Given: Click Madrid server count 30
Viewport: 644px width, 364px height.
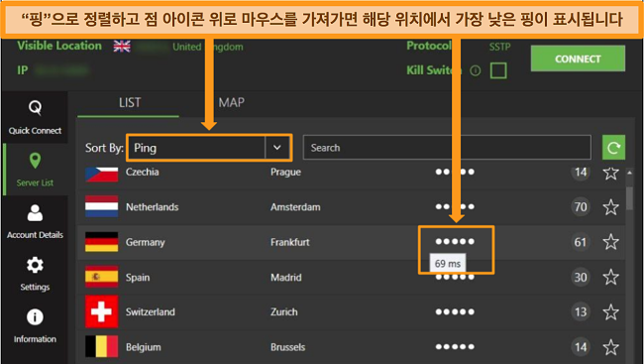Looking at the screenshot, I should [581, 277].
